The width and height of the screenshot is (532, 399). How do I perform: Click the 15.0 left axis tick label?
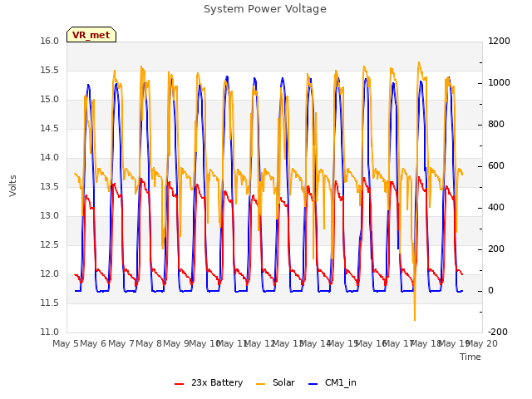[50, 100]
